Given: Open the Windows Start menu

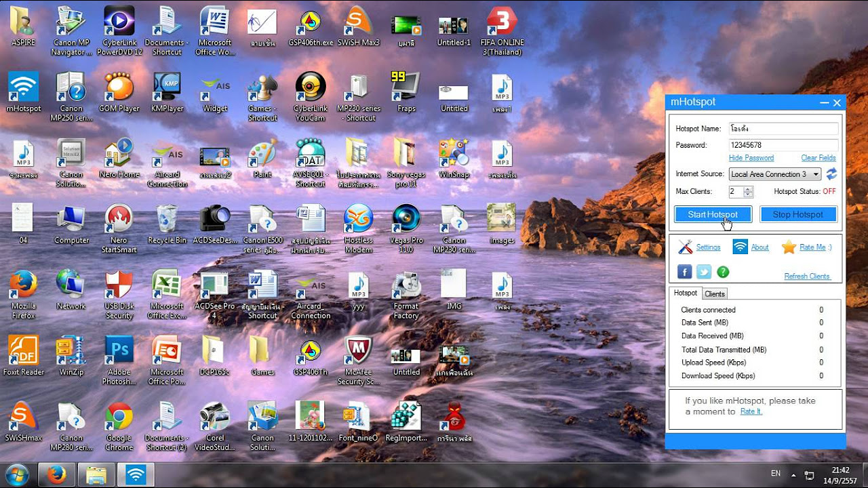Looking at the screenshot, I should (x=17, y=474).
